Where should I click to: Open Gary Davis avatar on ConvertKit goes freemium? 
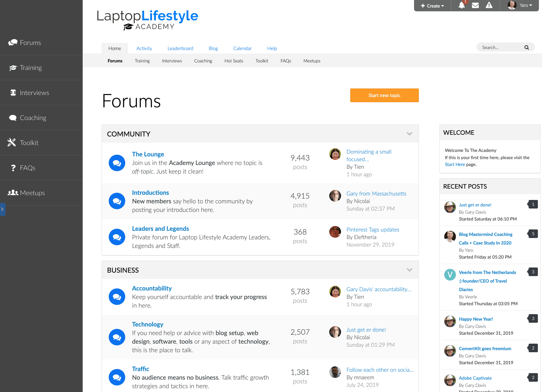click(450, 351)
